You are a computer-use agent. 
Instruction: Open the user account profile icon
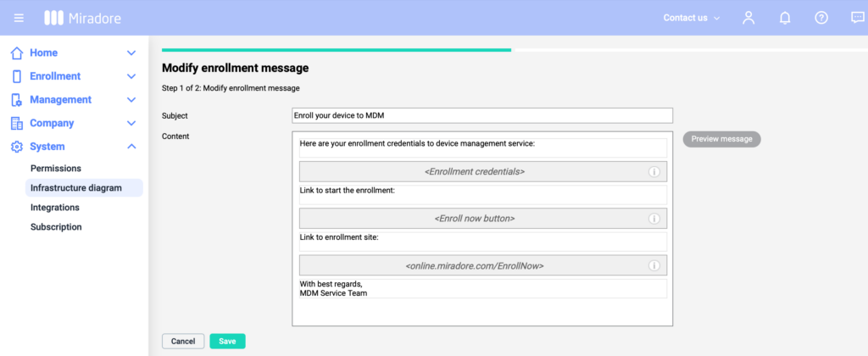pyautogui.click(x=748, y=18)
